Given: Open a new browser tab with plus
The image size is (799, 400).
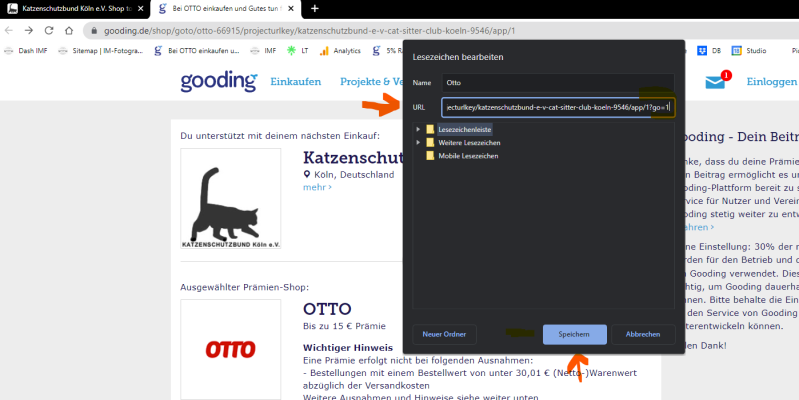Looking at the screenshot, I should pos(314,8).
